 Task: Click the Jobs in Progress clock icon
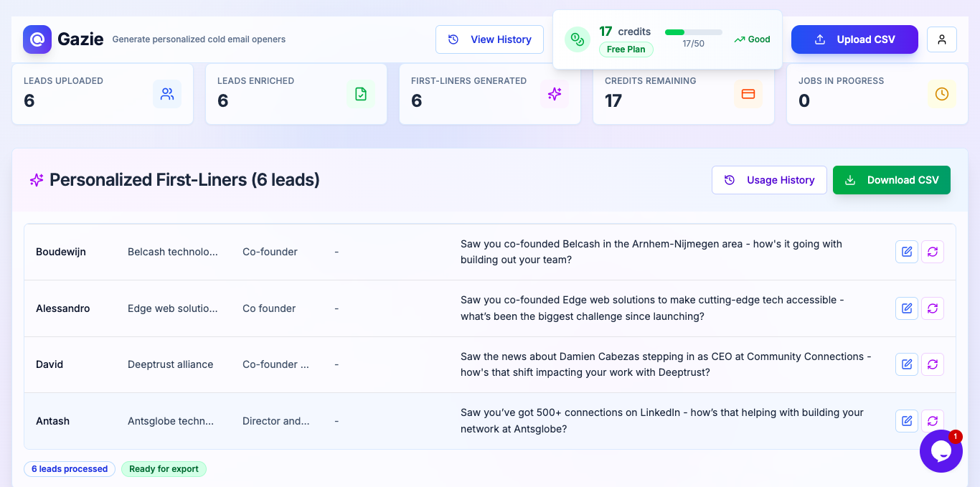pos(942,94)
